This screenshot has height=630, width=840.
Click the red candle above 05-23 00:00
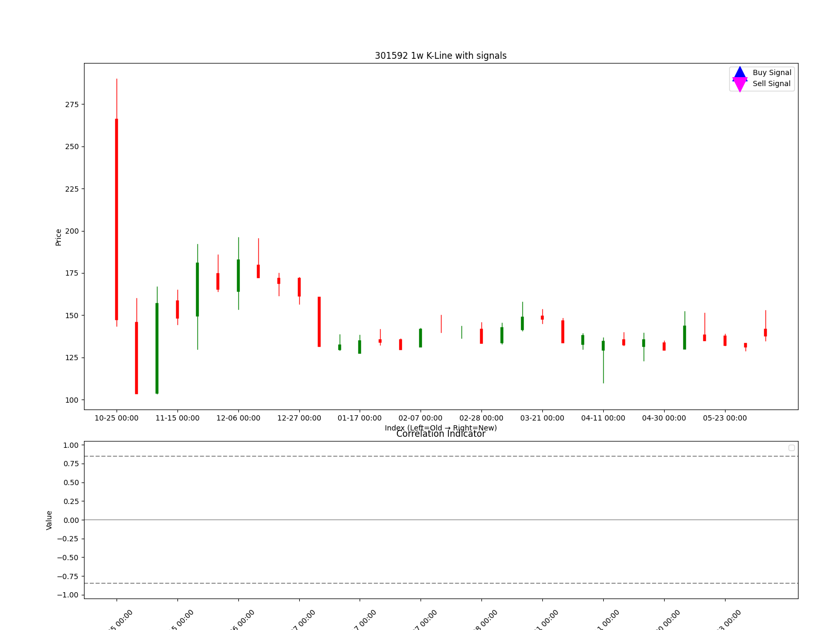[x=725, y=340]
